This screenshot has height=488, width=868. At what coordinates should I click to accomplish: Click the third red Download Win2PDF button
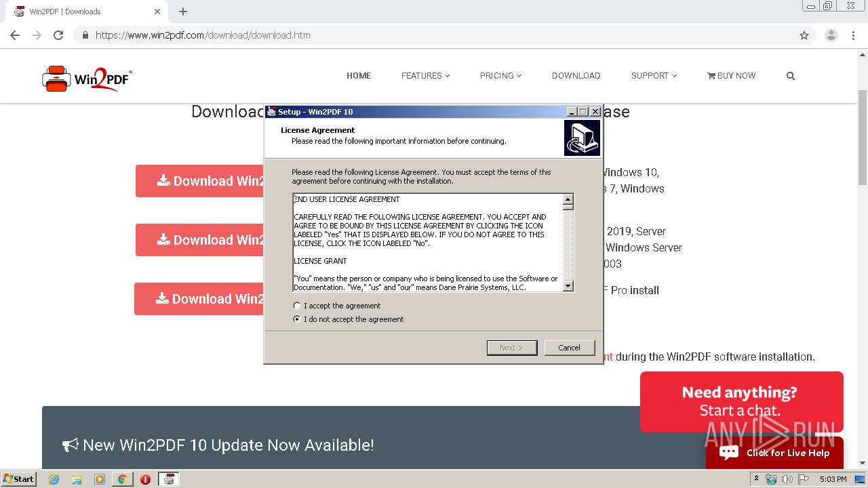[x=199, y=299]
